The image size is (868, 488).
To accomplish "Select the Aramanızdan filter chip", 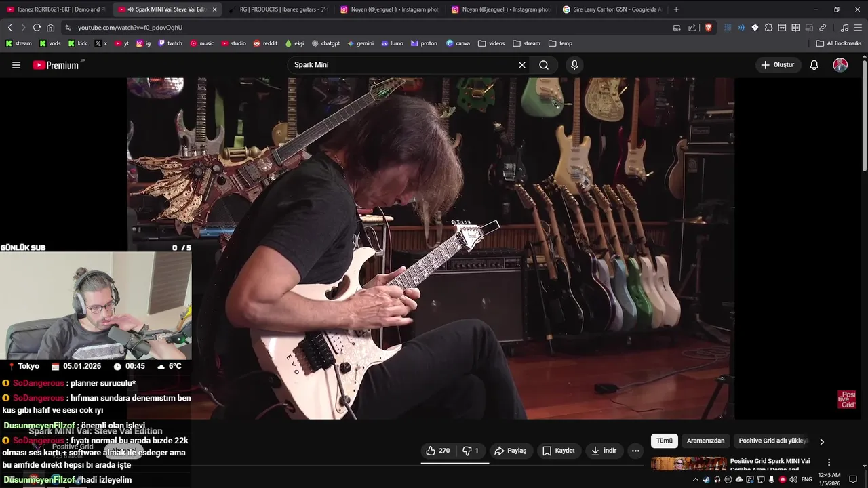I will click(x=705, y=441).
